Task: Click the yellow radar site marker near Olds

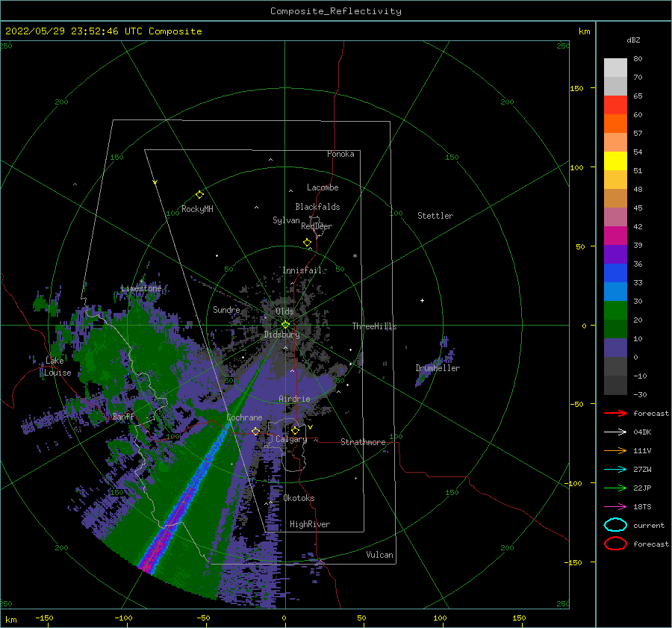Action: coord(285,325)
